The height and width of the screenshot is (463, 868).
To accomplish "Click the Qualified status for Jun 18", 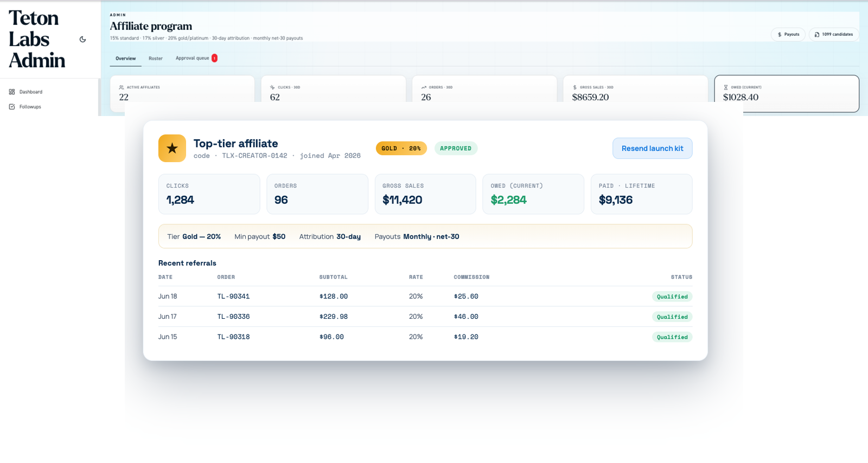I will tap(672, 297).
